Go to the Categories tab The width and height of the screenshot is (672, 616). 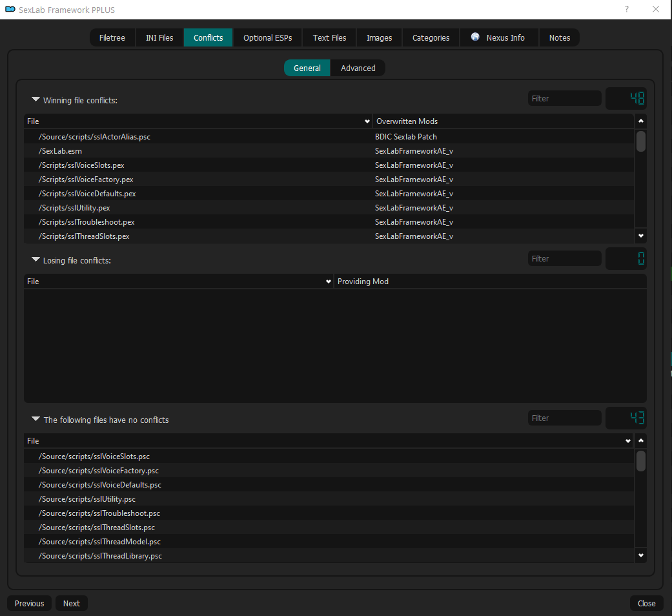point(431,37)
